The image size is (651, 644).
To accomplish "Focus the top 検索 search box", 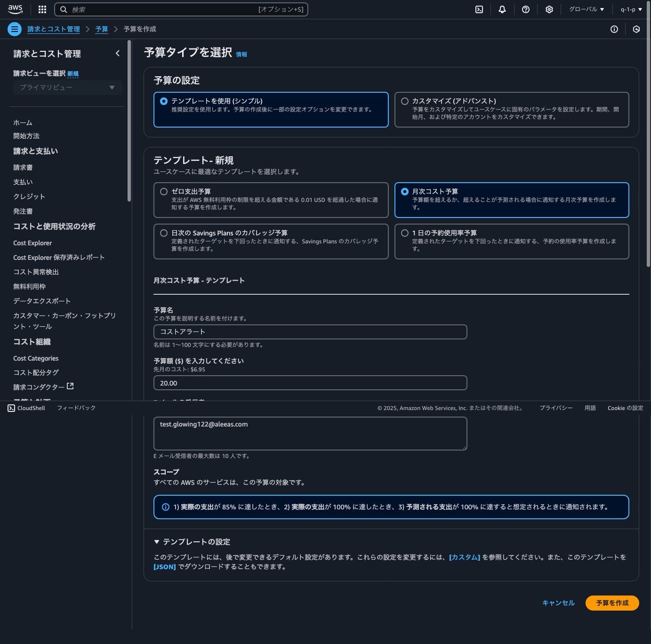I will [x=181, y=9].
